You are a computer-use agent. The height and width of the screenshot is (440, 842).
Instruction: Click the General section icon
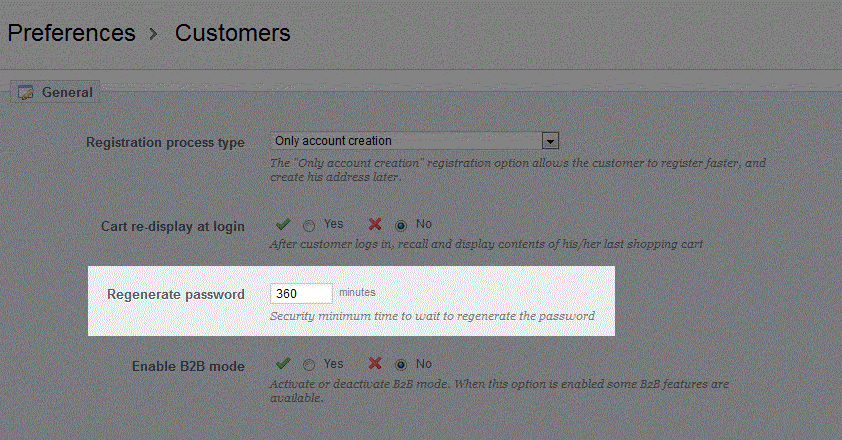click(26, 92)
